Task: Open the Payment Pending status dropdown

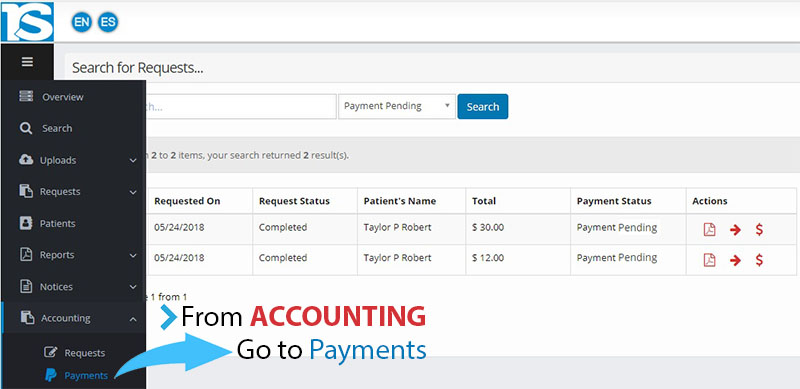Action: point(396,106)
